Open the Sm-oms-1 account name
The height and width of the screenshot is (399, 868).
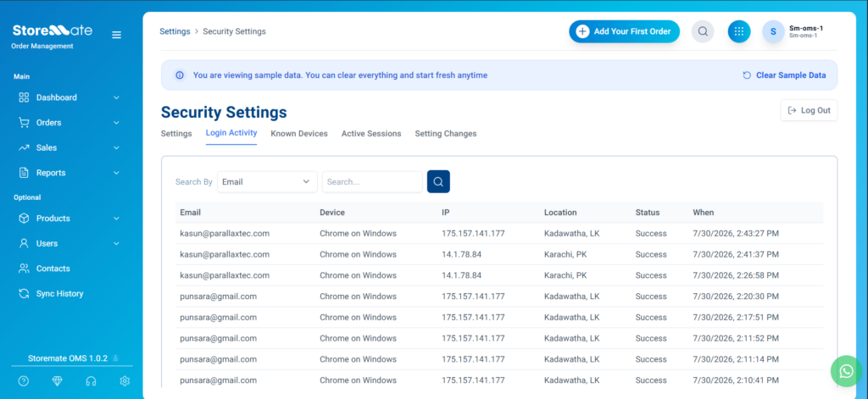806,28
